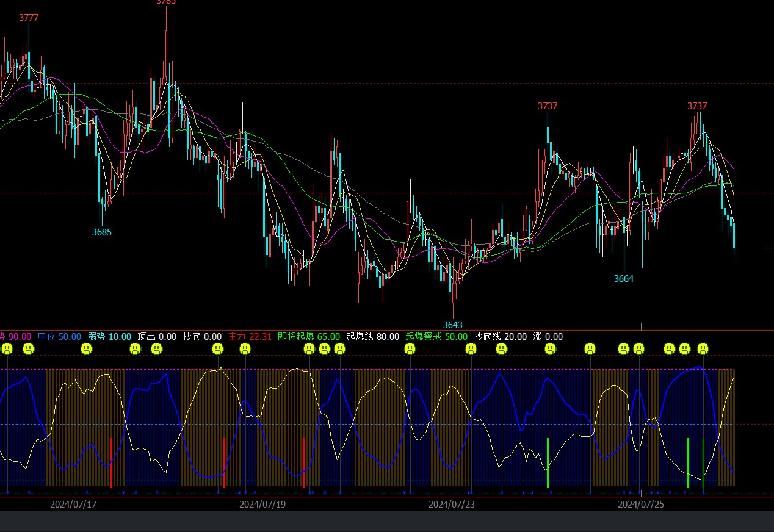This screenshot has width=774, height=532.
Task: Select the 顶出 0.00 indicator label
Action: pos(157,337)
